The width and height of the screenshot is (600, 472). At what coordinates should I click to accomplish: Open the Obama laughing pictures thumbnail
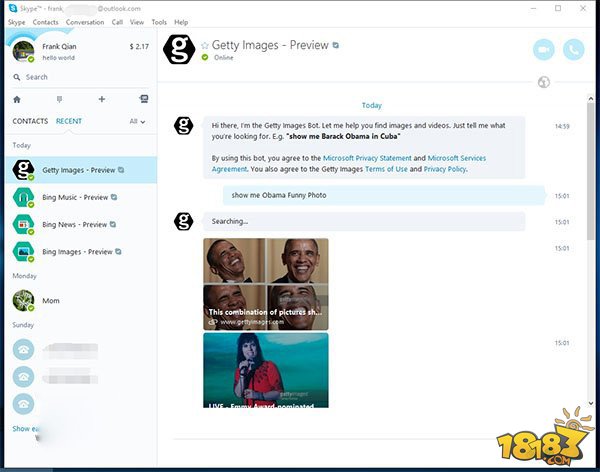(265, 283)
